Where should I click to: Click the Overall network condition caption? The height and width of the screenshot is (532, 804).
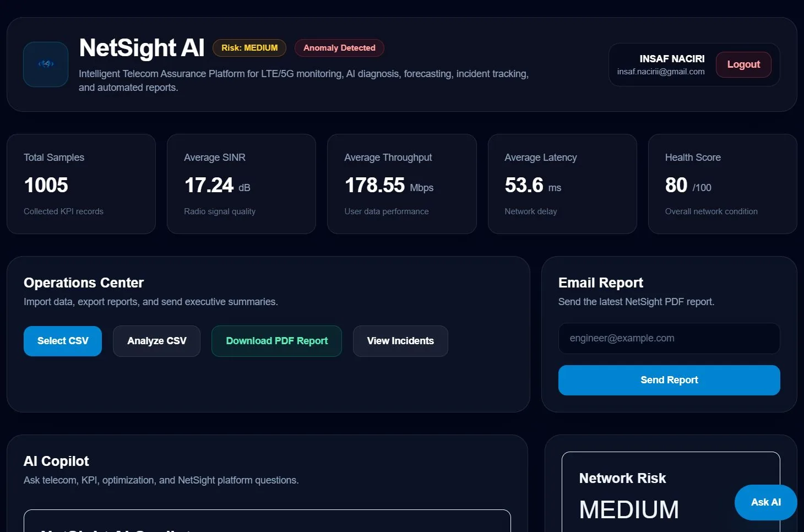711,211
